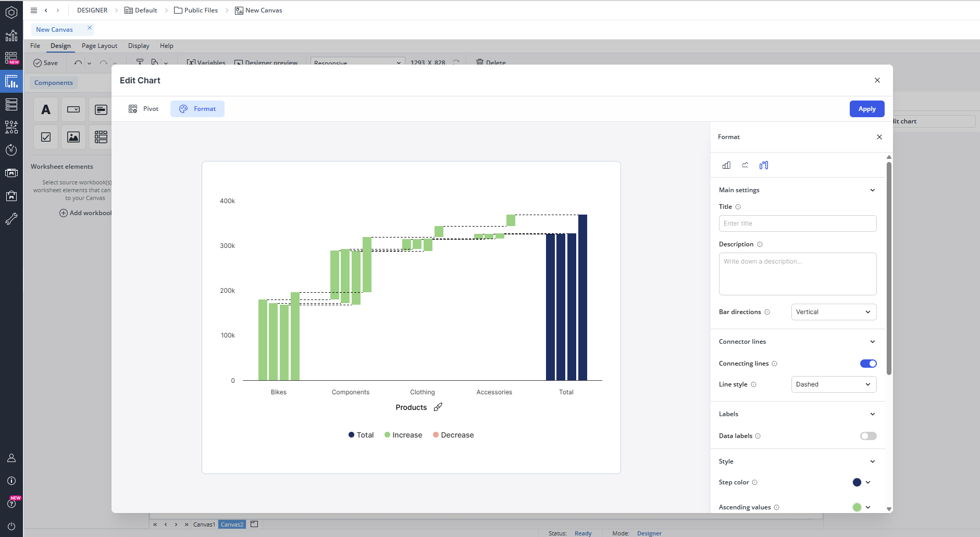The height and width of the screenshot is (537, 980).
Task: Click the Title info icon
Action: [738, 207]
